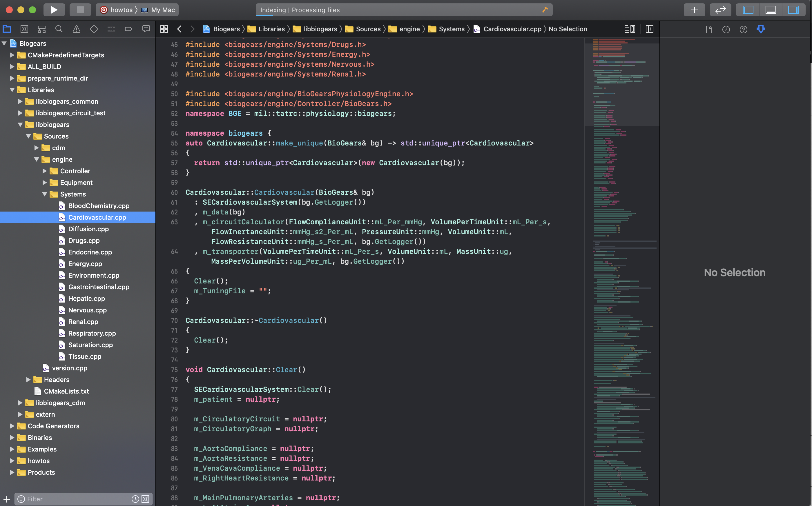Open No Selection symbol menu in jump bar
The height and width of the screenshot is (506, 812).
[x=568, y=29]
